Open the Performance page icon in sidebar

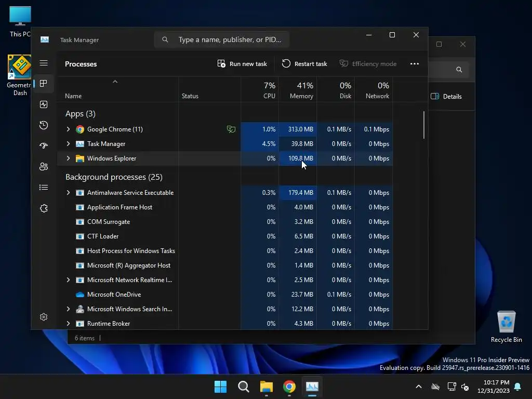[44, 104]
